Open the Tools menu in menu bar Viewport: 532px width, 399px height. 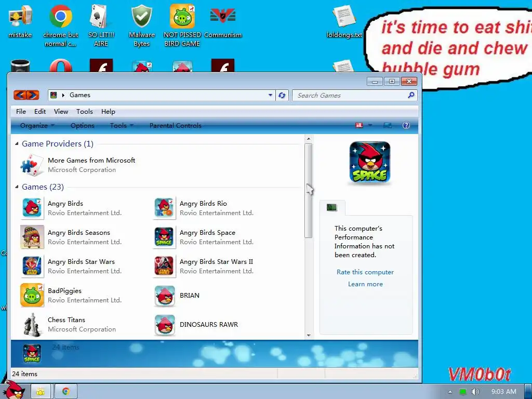[85, 112]
